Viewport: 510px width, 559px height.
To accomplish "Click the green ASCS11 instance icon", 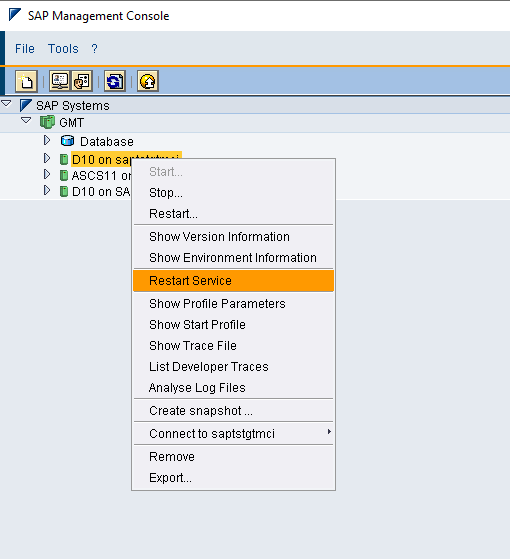I will coord(64,175).
